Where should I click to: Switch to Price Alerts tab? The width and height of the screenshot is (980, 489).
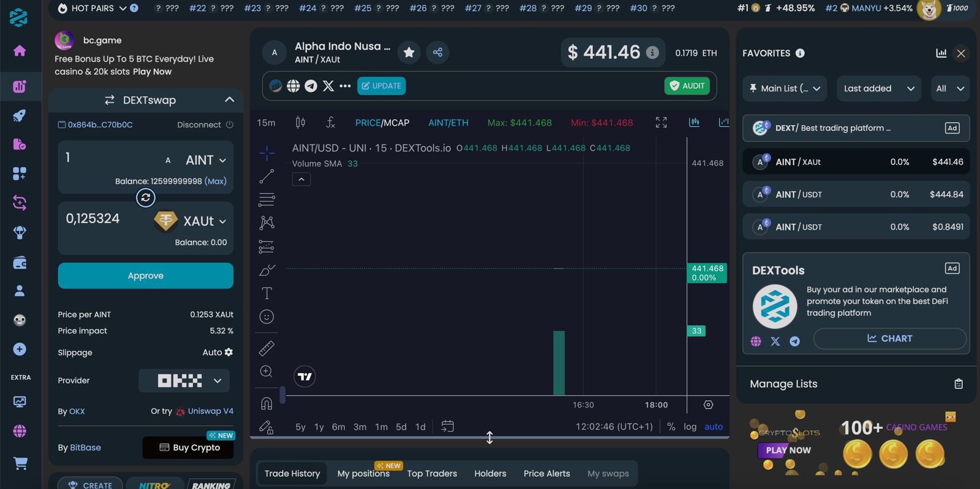[x=546, y=474]
